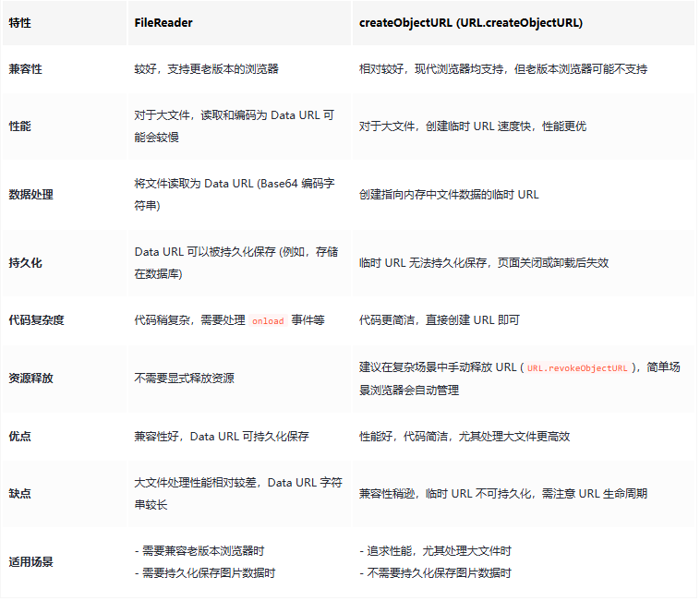Click the 创建指向内存中文件数据的临时 URL cell

449,195
